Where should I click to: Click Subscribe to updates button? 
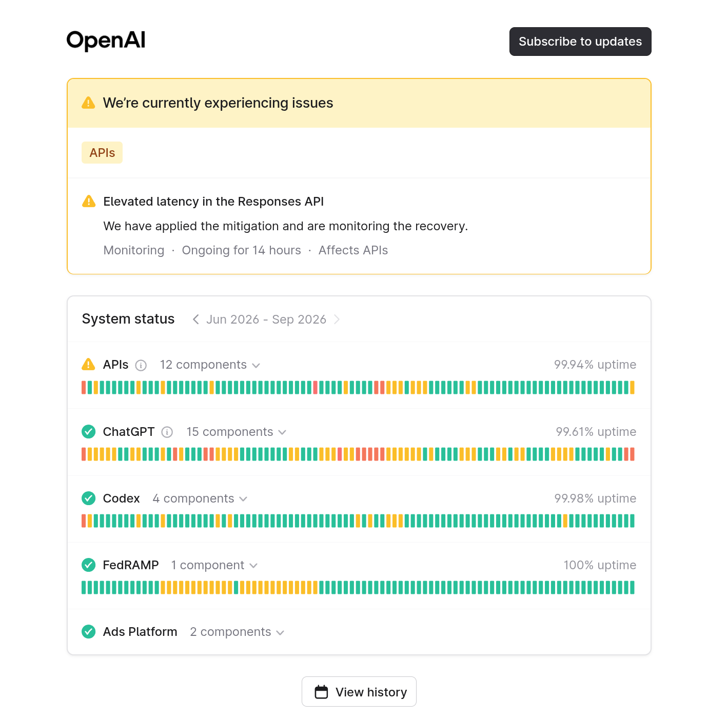click(580, 42)
